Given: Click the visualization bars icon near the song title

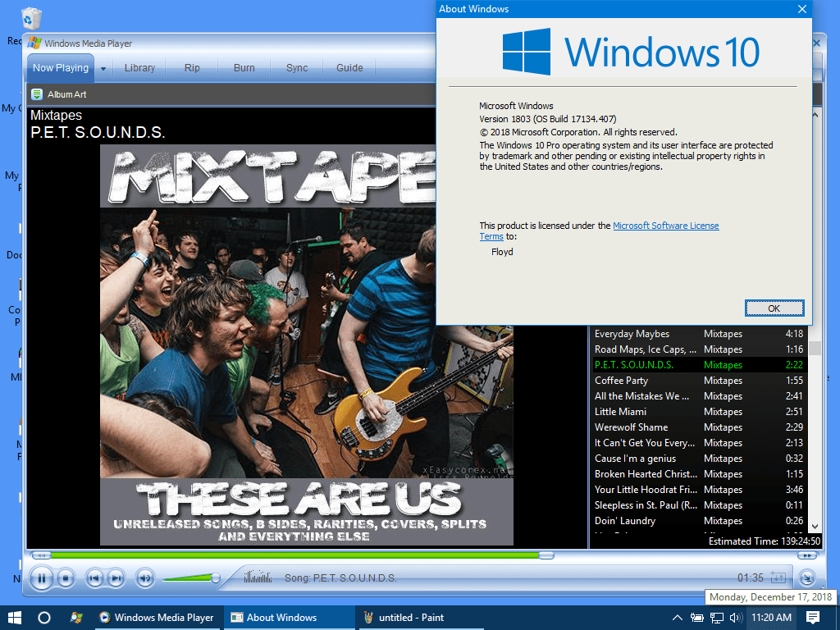Looking at the screenshot, I should 258,577.
